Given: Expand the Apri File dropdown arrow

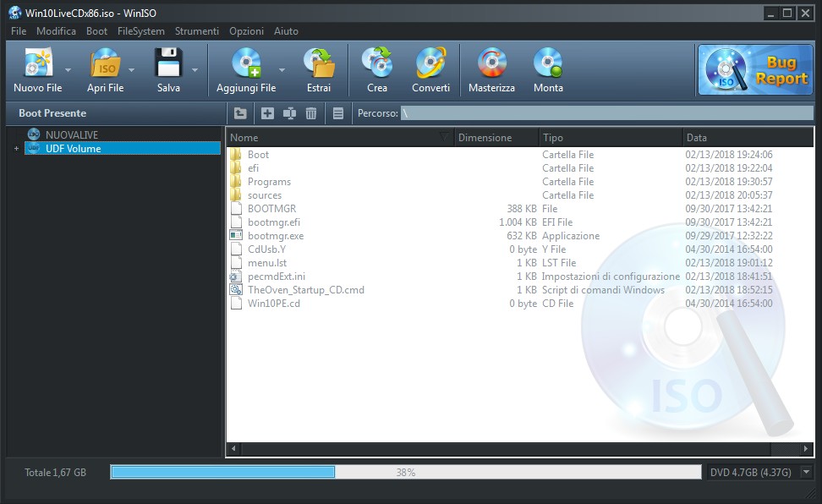Looking at the screenshot, I should click(132, 69).
